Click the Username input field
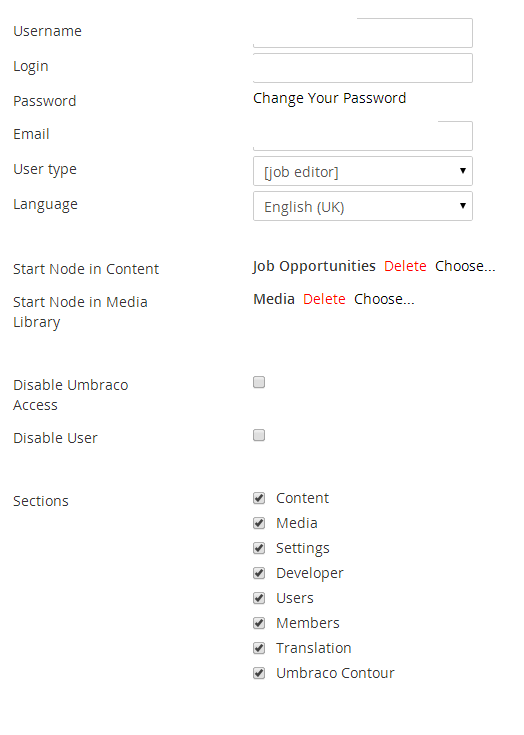 363,33
